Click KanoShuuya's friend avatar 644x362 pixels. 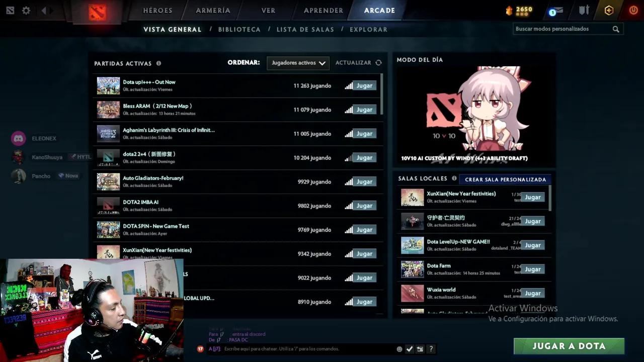19,157
